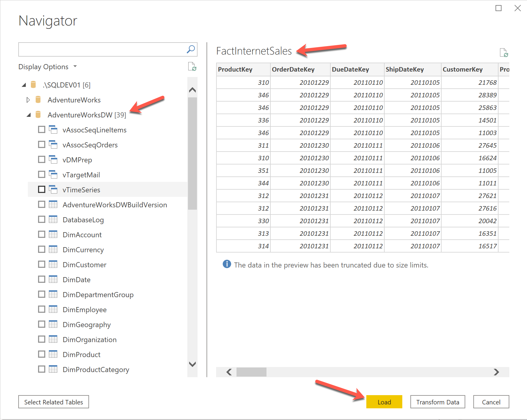
Task: Cancel the Navigator dialog
Action: (x=491, y=402)
